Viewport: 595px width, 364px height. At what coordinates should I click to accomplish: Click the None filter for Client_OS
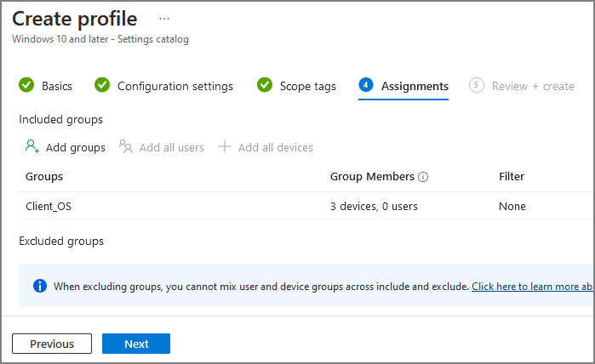[512, 206]
